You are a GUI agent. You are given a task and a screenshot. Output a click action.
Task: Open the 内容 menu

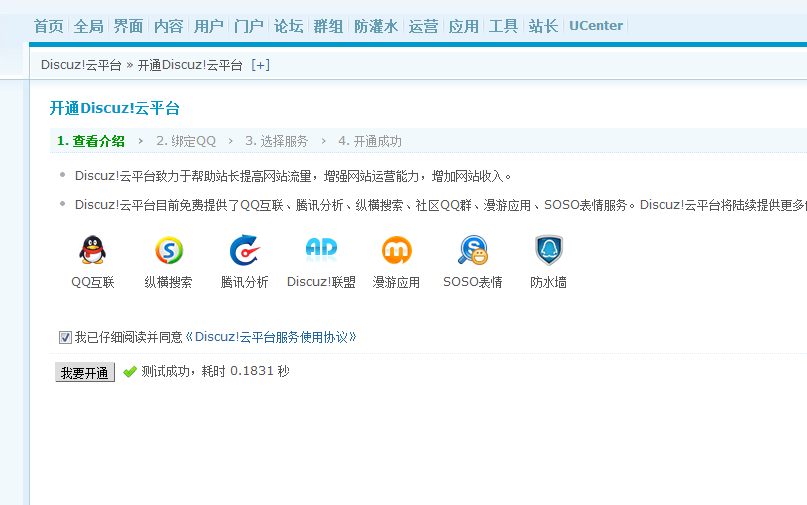168,26
